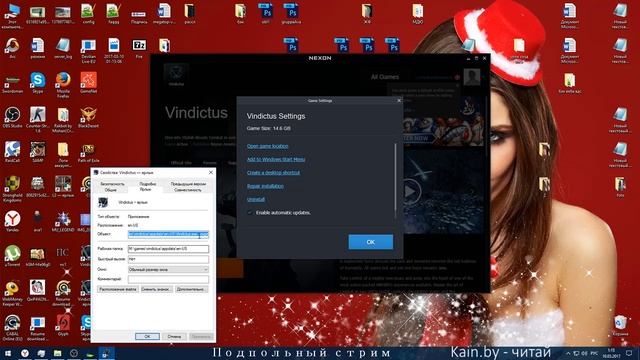Switch to the Подробно tab in properties
Screen dimensions: 640x360
147,184
